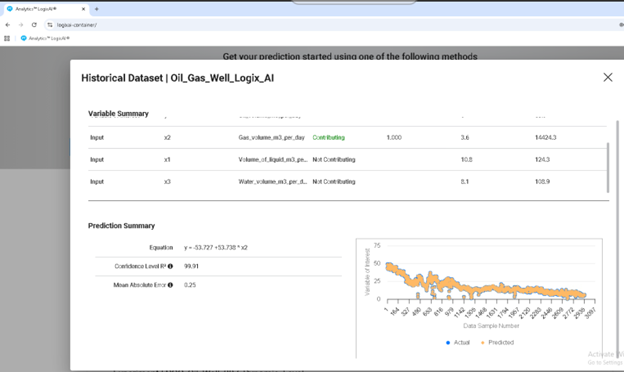Toggle the Actual series in legend
The width and height of the screenshot is (624, 372).
(x=458, y=343)
